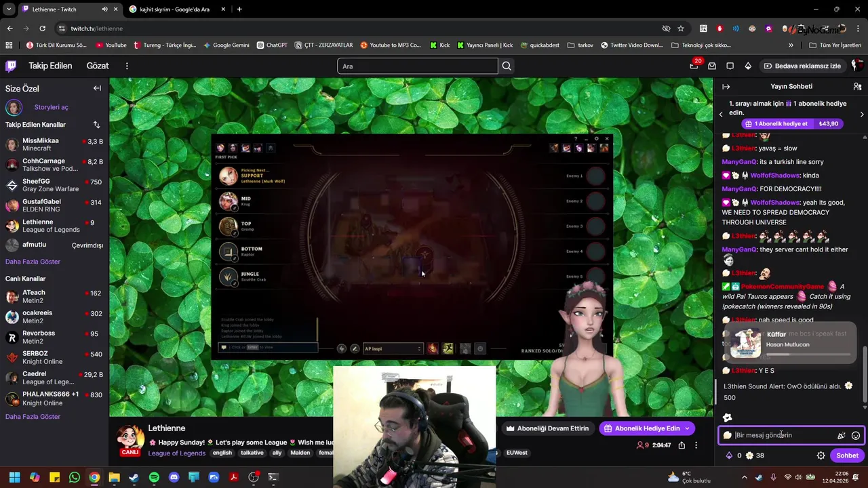
Task: Open Spotify from the taskbar
Action: click(x=154, y=477)
